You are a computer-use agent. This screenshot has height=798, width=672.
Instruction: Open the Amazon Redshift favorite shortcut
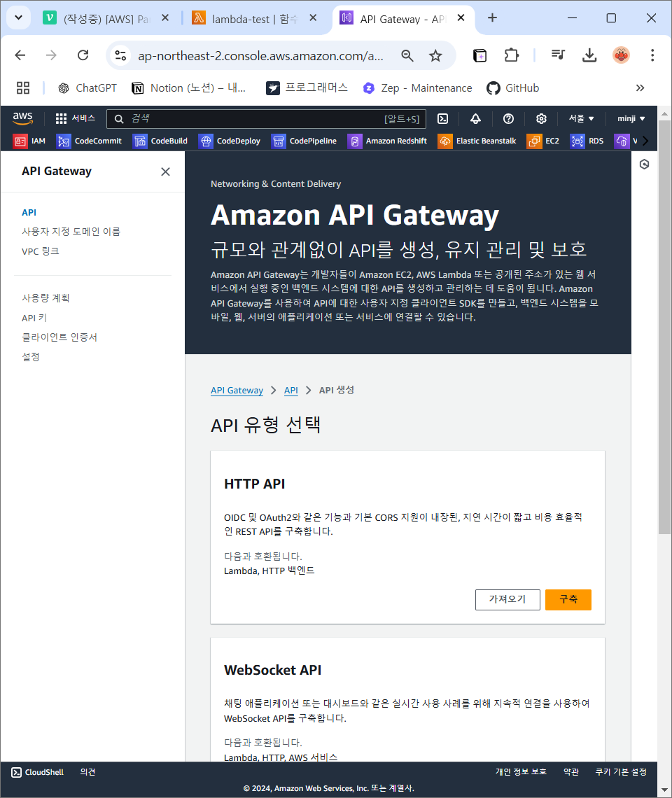pos(387,141)
